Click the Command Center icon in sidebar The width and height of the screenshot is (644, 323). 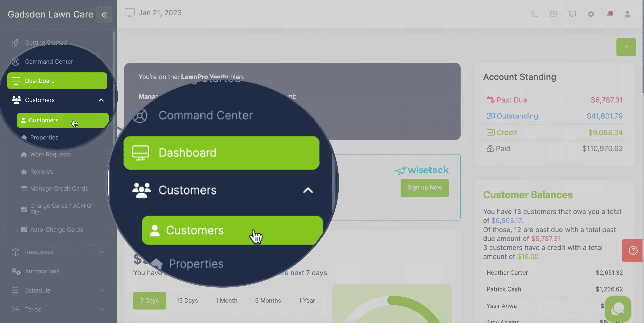[x=15, y=62]
